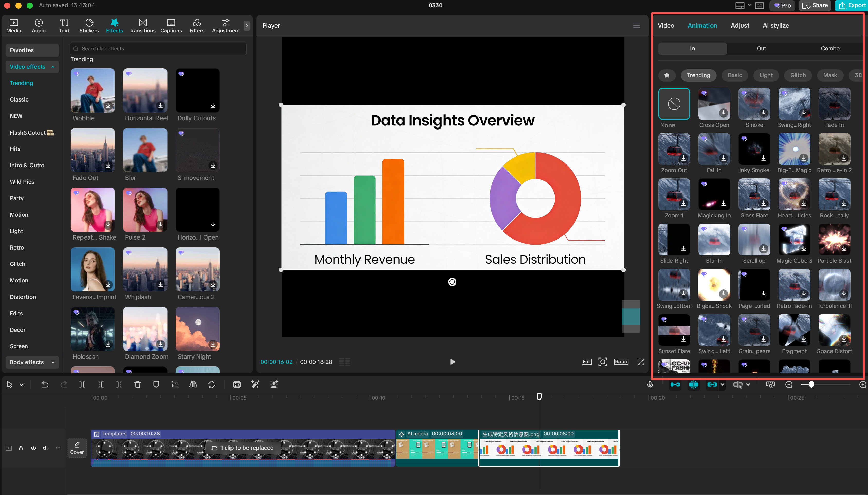
Task: Toggle auto ripple mode in the timeline
Action: 675,384
